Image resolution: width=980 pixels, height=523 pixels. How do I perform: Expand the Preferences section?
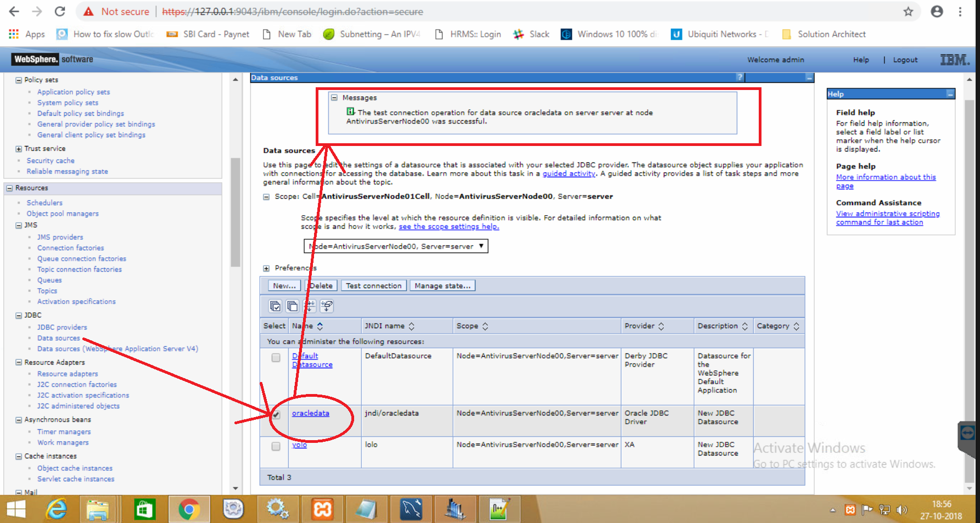coord(266,268)
